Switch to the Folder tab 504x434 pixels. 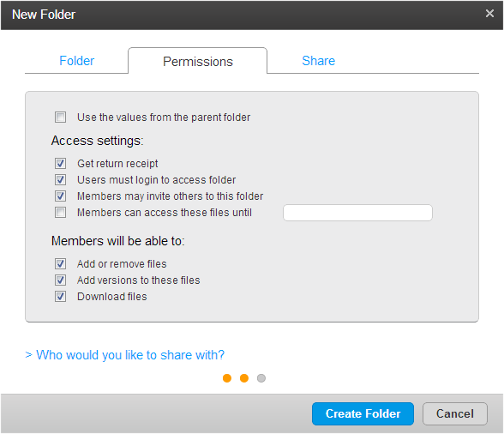pyautogui.click(x=76, y=61)
